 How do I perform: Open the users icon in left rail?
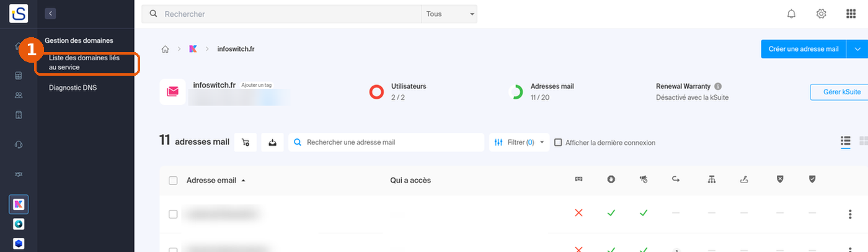(19, 96)
